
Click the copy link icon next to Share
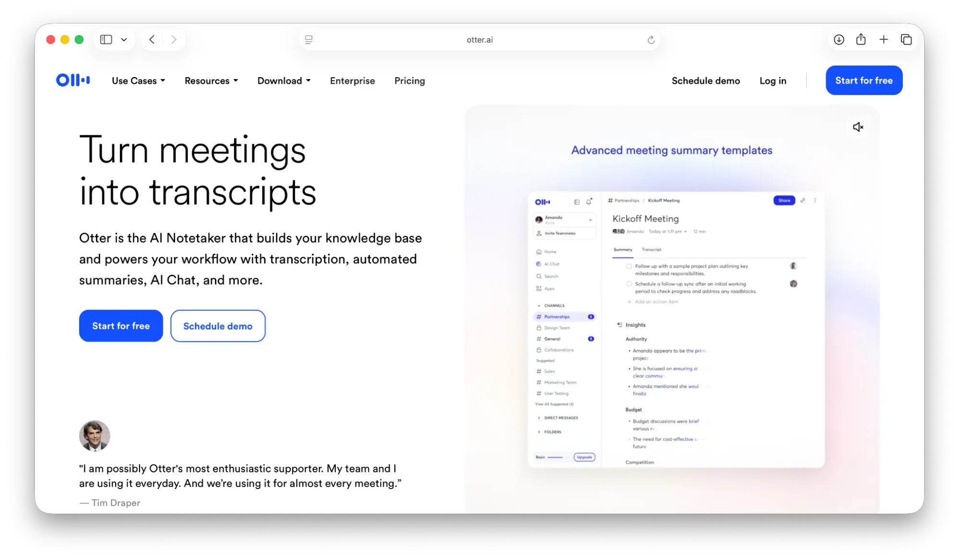(803, 200)
